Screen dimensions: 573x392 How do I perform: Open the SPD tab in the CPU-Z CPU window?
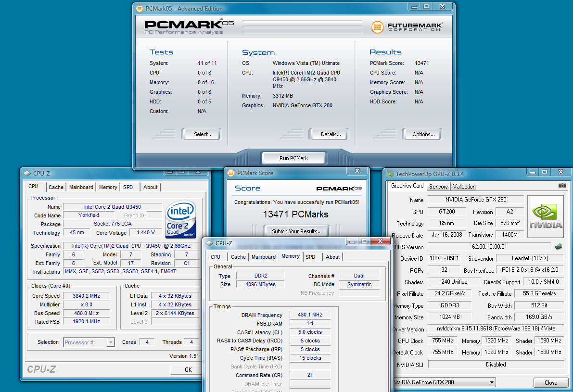128,187
